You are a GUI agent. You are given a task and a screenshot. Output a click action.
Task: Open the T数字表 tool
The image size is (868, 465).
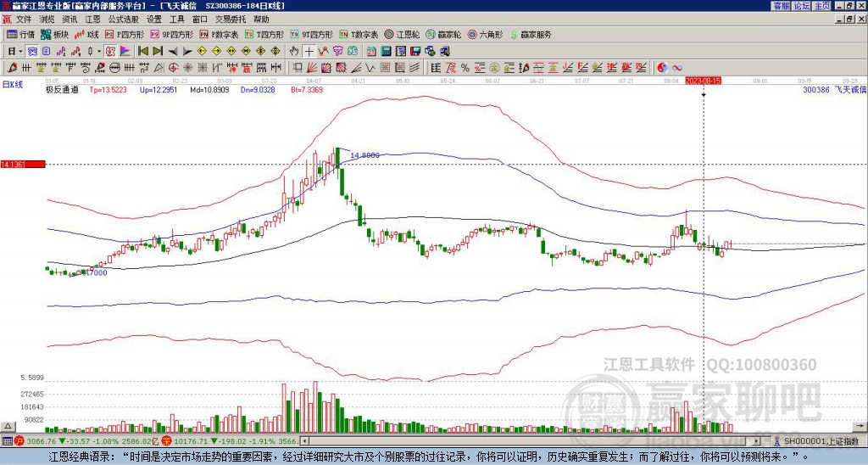pos(359,34)
